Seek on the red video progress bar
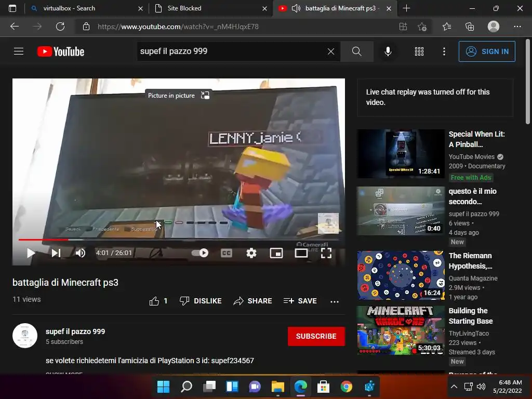532x399 pixels. (179, 240)
